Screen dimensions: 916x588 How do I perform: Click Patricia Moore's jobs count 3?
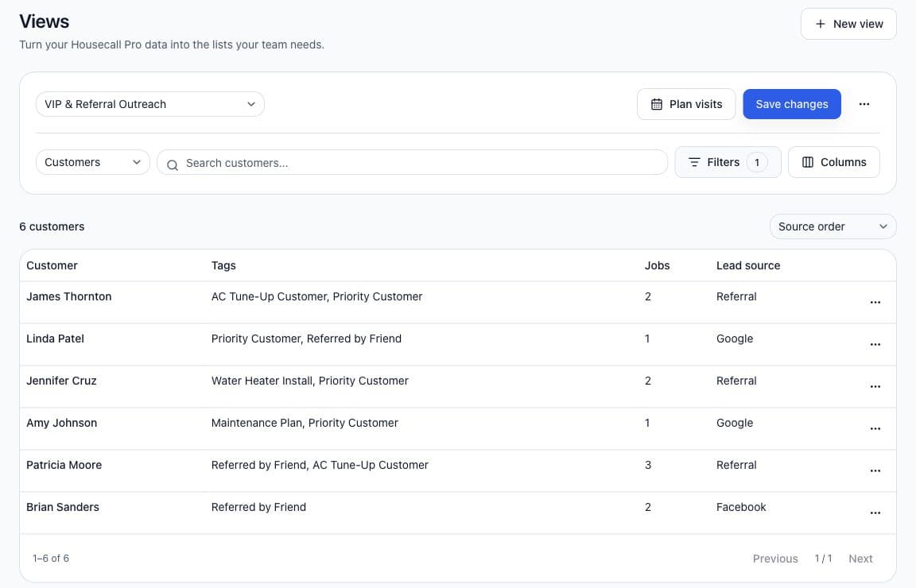(x=648, y=465)
